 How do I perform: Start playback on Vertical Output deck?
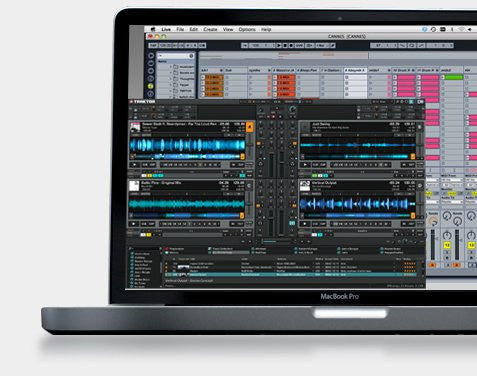[305, 224]
